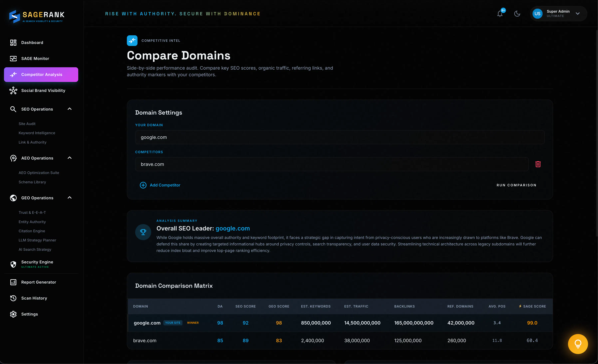Viewport: 598px width, 364px height.
Task: Click the WINNER badge
Action: tap(193, 323)
